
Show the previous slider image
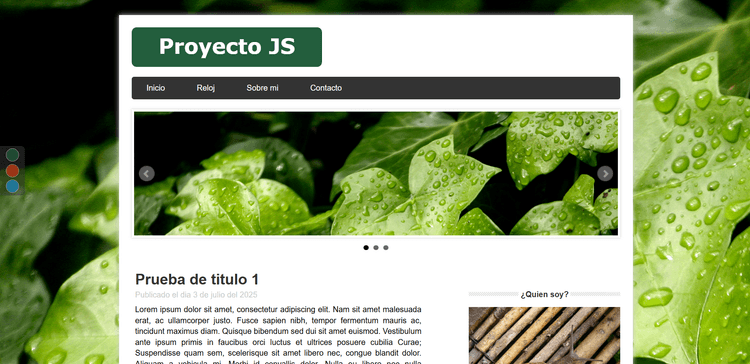146,173
